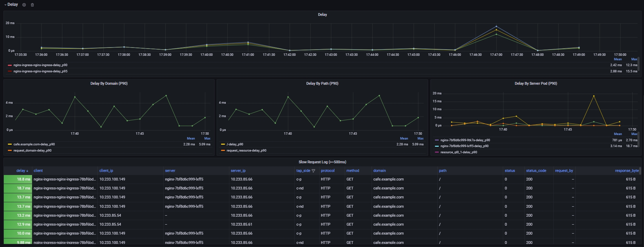
Task: Toggle nginx-7bf8d6c999-lxff5-delay_p90 legend series
Action: tap(464, 146)
